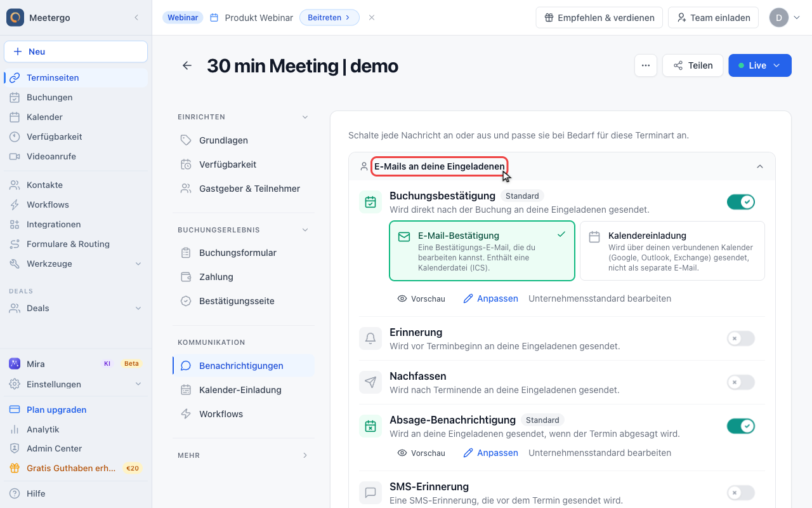This screenshot has height=508, width=812.
Task: Click the Hilfe question mark icon
Action: click(15, 493)
